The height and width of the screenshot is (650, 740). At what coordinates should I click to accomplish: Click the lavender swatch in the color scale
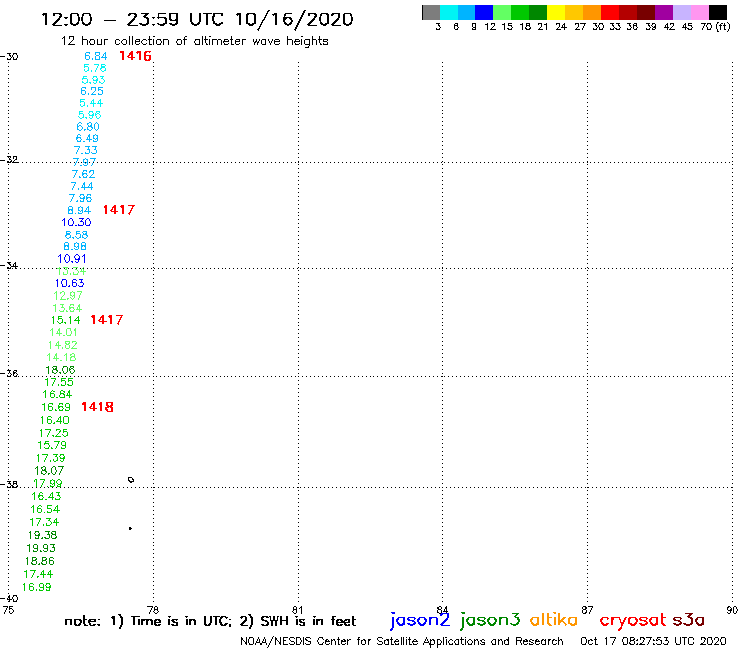point(682,12)
